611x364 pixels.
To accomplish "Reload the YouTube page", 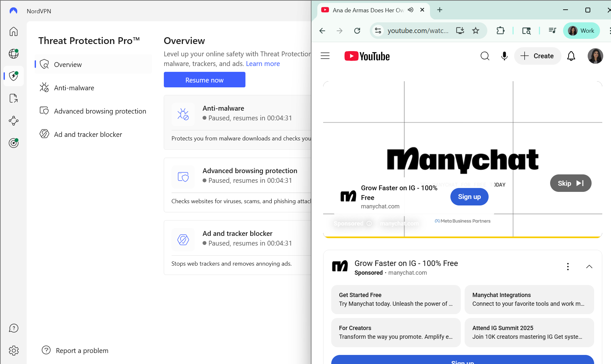I will (x=357, y=31).
